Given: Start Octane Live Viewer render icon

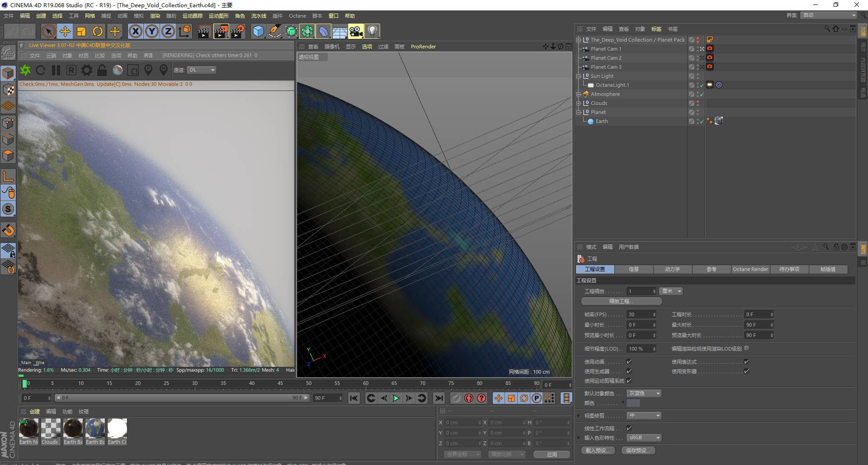Looking at the screenshot, I should pyautogui.click(x=25, y=70).
